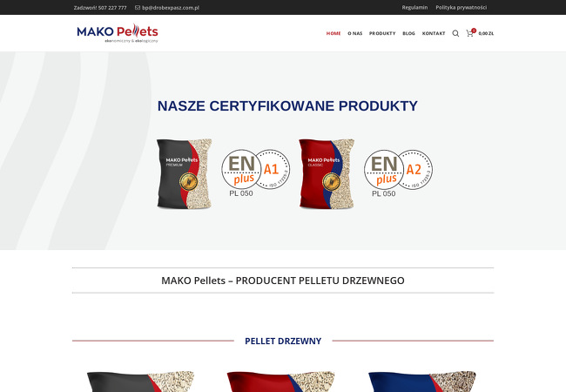
Task: Open the O NAS menu item
Action: (354, 33)
